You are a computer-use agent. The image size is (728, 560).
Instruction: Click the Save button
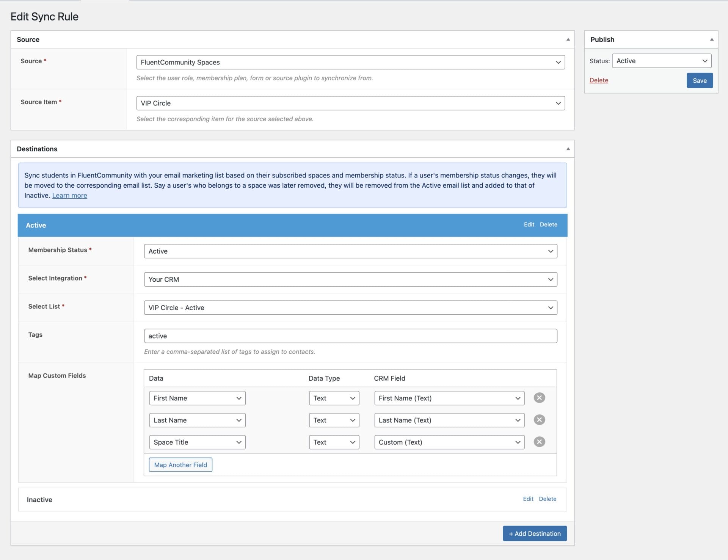pyautogui.click(x=699, y=80)
